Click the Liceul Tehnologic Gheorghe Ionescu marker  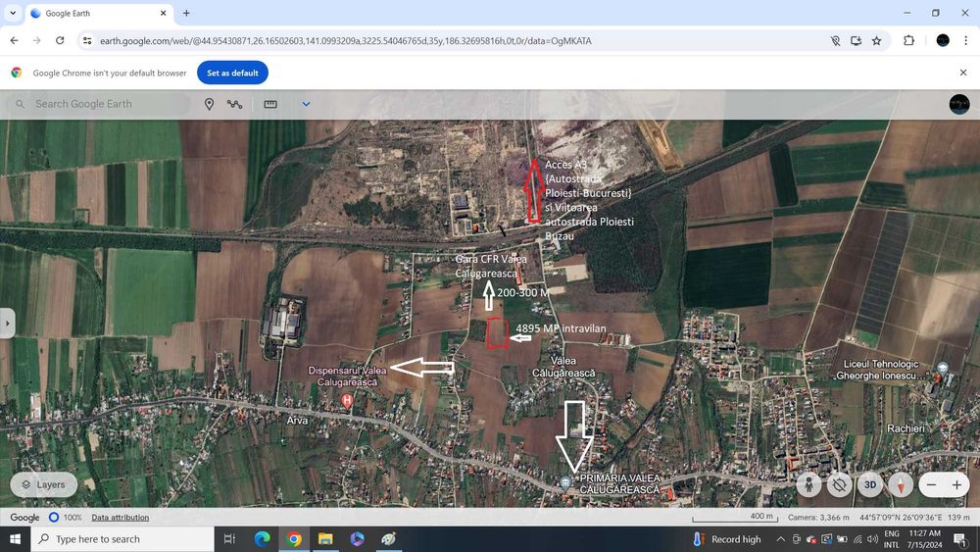click(x=943, y=369)
